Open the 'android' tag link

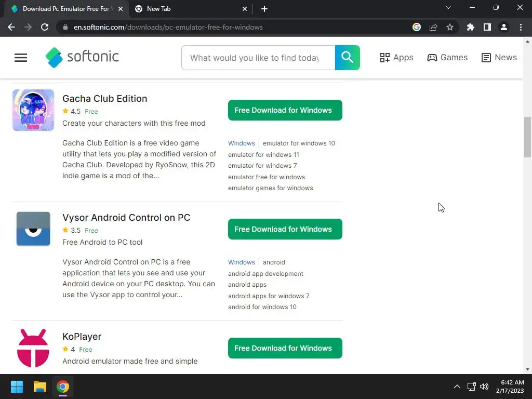(274, 262)
